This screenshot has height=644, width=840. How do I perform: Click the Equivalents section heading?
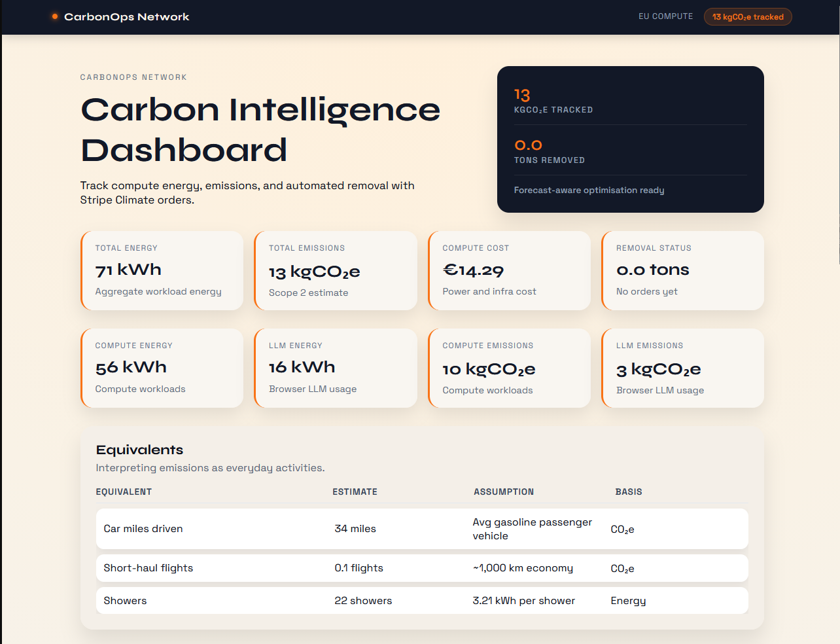tap(139, 450)
